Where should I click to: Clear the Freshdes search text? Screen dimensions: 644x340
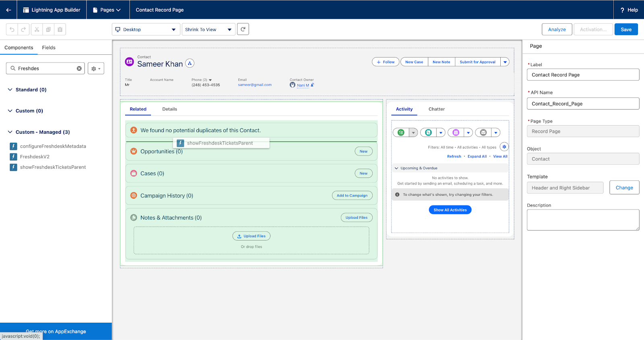[79, 68]
